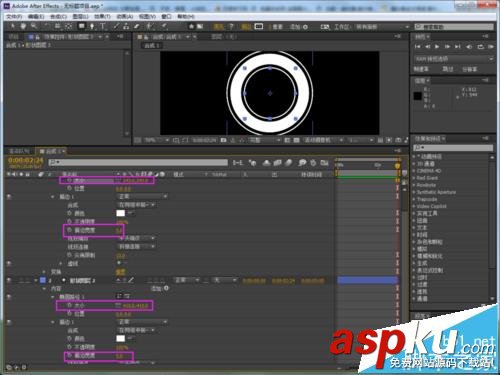Open 动画(A) menu
500x375 pixels.
[125, 16]
